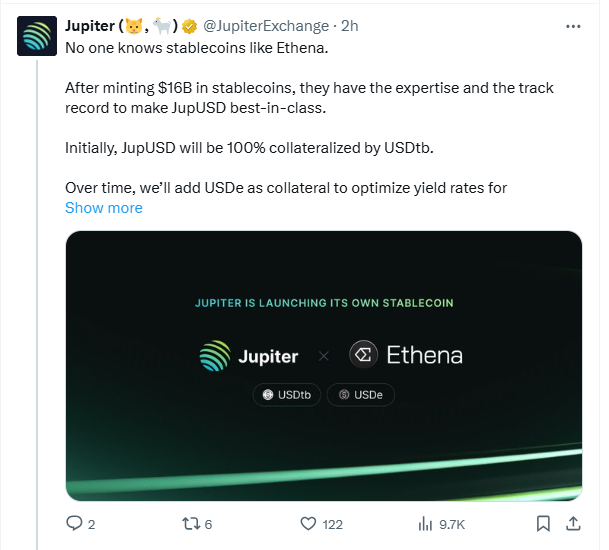Open the @JupiterExchange handle link
Viewport: 609px width, 550px height.
266,25
